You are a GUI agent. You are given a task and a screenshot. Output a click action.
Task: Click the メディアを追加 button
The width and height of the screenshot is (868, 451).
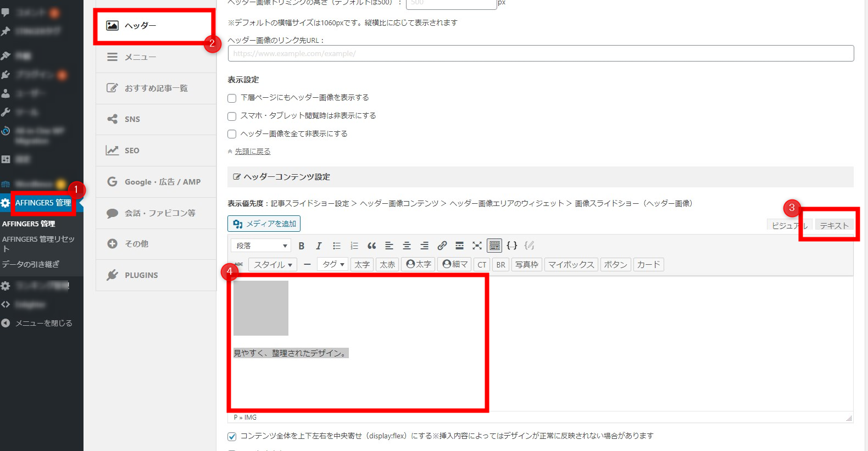coord(264,224)
